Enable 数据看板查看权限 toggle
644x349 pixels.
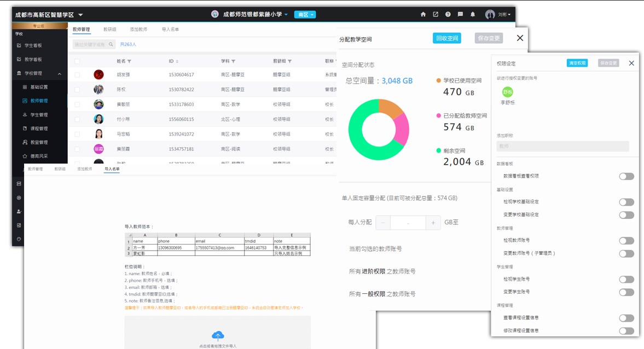pyautogui.click(x=626, y=176)
